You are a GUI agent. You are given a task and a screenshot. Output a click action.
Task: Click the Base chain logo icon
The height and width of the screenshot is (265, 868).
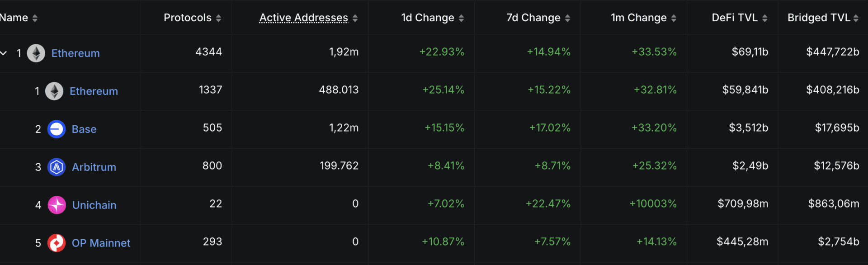[x=57, y=129]
